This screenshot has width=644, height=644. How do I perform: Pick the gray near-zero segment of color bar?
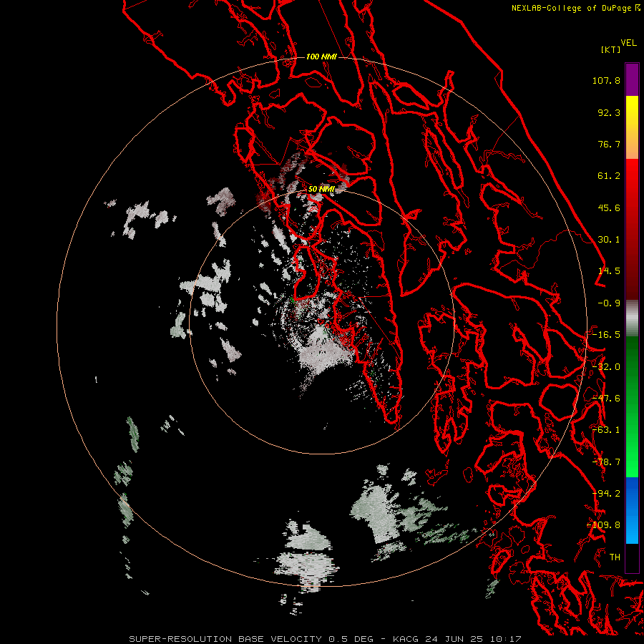632,318
